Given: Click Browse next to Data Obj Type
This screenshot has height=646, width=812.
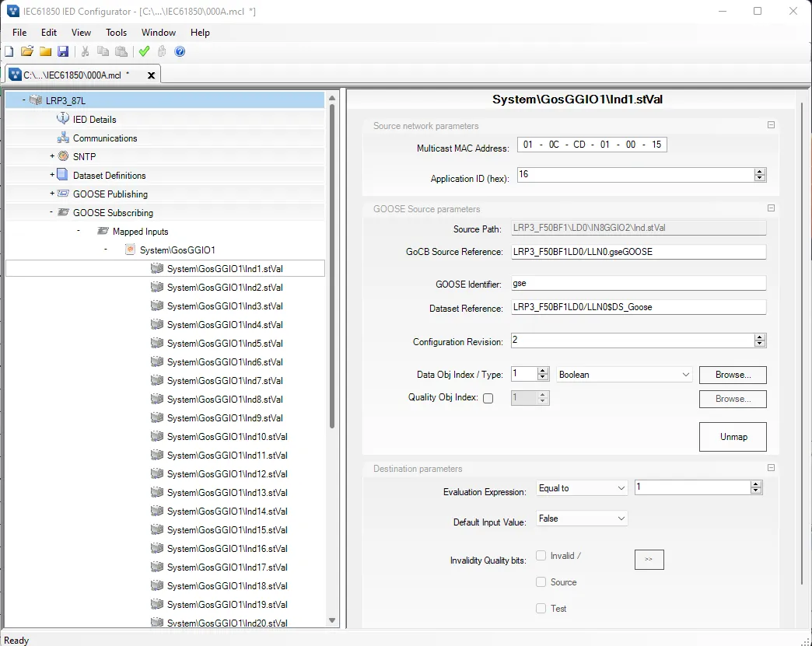Looking at the screenshot, I should click(x=733, y=375).
